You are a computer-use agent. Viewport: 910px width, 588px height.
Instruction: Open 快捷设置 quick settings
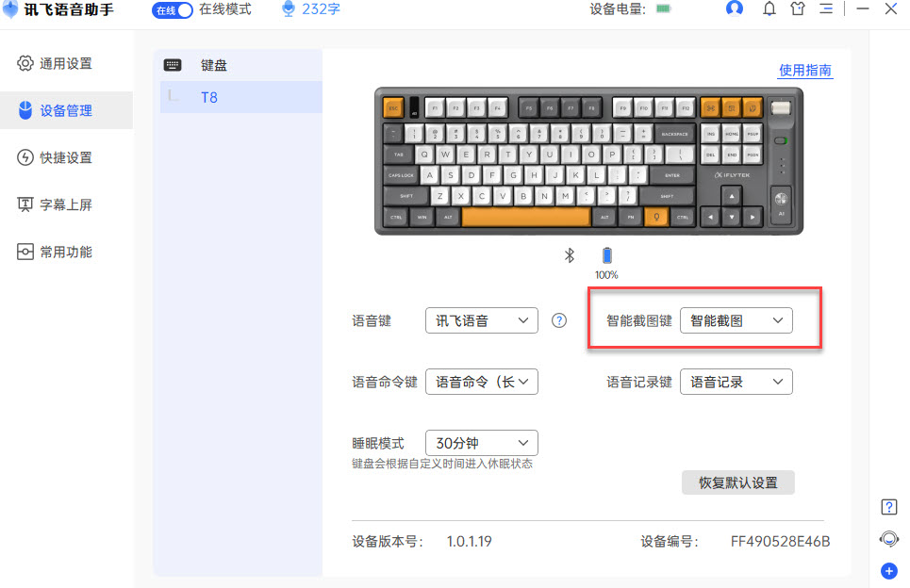click(x=66, y=157)
